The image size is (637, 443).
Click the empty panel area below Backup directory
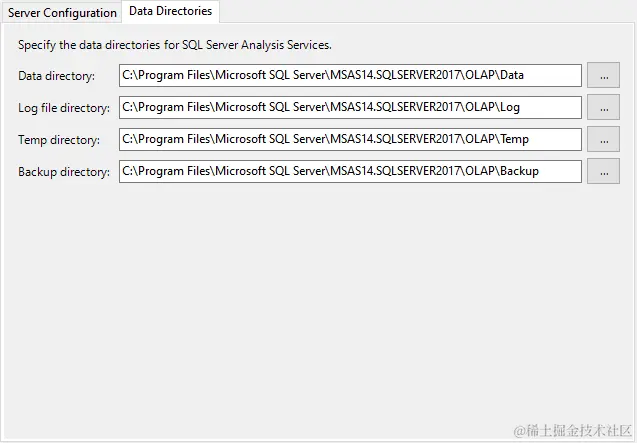[x=318, y=300]
